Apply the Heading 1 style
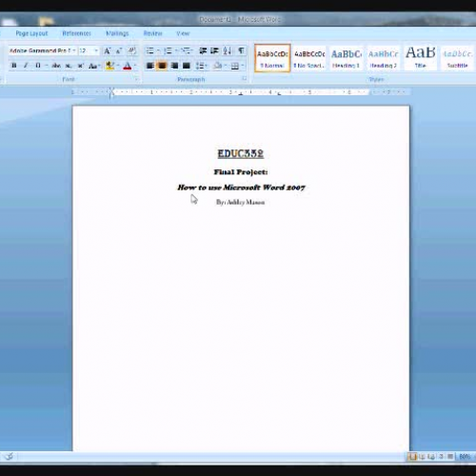This screenshot has height=476, width=476. 347,58
